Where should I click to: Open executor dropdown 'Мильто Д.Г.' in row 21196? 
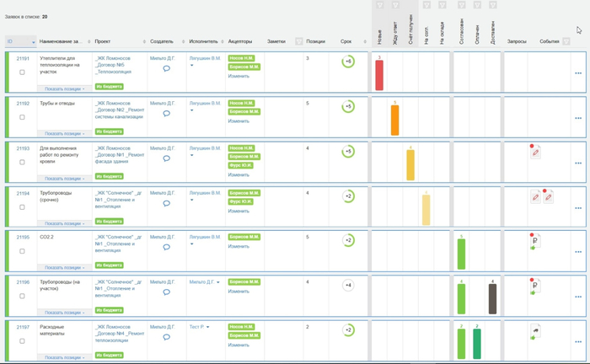click(x=218, y=282)
